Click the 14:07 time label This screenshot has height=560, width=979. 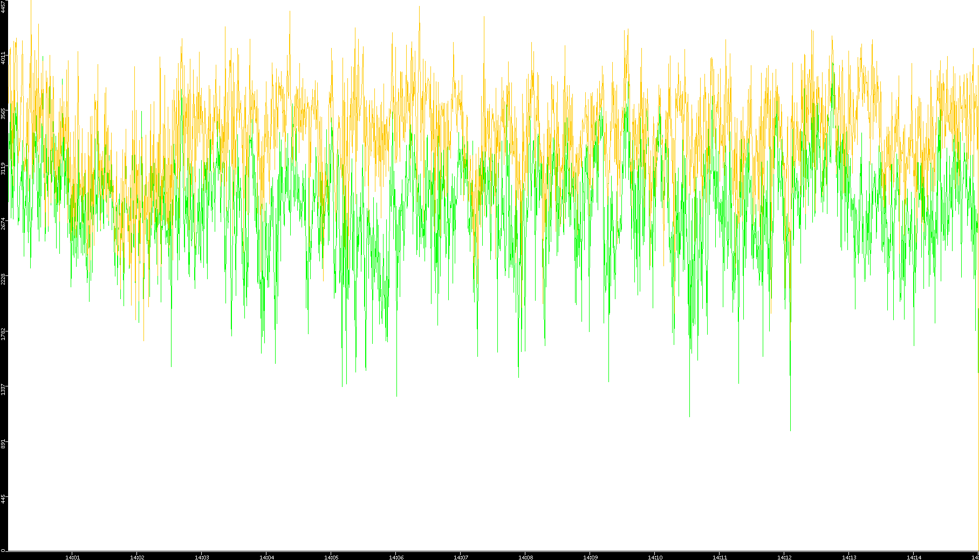461,557
